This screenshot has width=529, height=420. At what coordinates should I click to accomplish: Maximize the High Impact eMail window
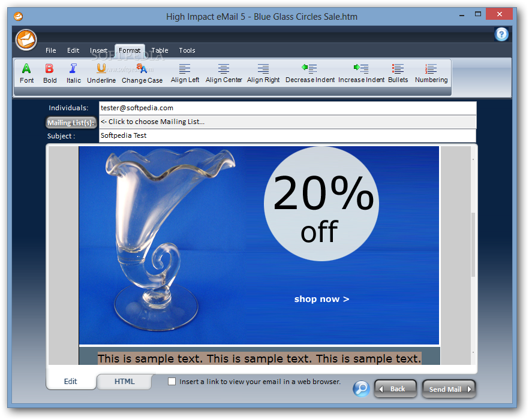477,14
